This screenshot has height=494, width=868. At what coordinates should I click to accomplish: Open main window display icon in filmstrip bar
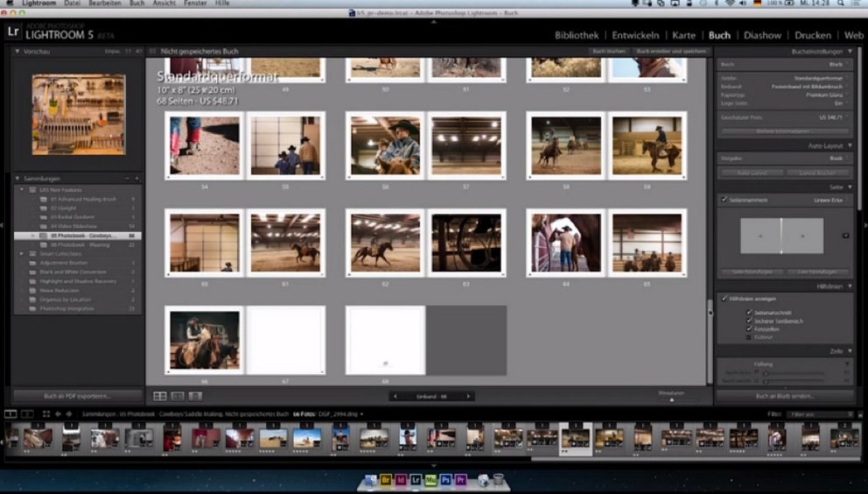click(10, 414)
